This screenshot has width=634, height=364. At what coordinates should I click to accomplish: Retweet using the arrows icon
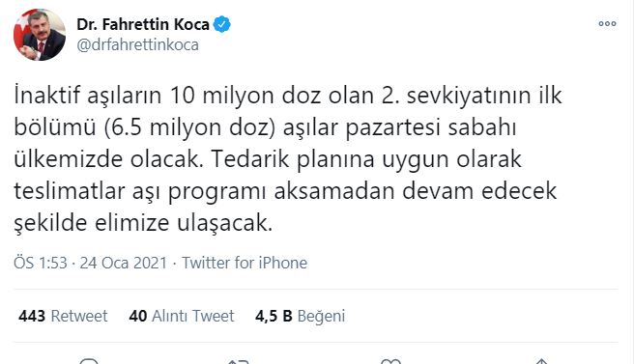[239, 361]
